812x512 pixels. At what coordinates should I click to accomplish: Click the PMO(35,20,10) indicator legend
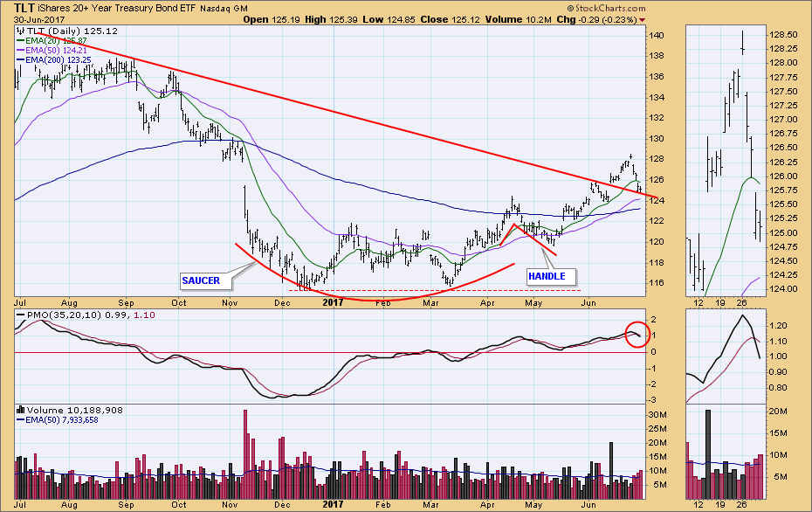tap(86, 315)
